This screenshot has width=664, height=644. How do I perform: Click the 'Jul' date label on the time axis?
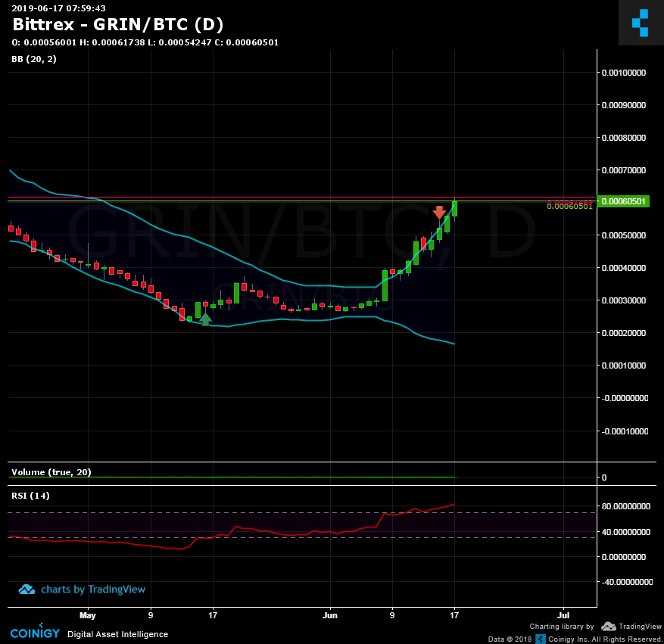(x=563, y=615)
